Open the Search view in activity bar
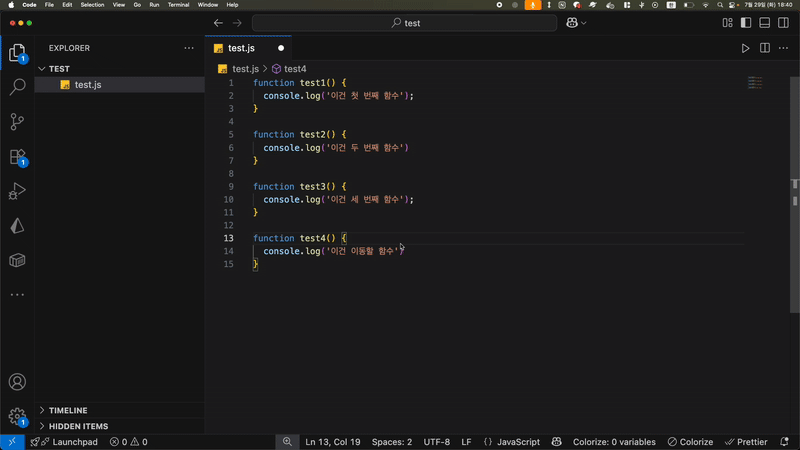 coord(17,88)
